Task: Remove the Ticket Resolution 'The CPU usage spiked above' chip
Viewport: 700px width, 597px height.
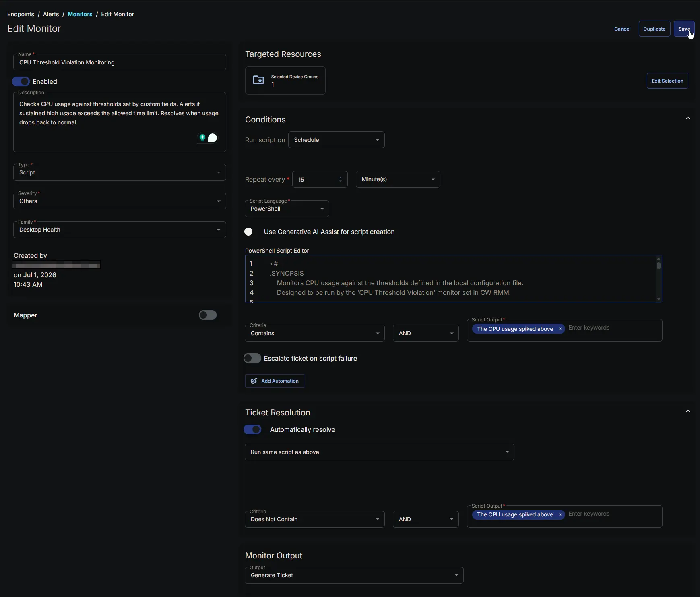Action: click(560, 515)
